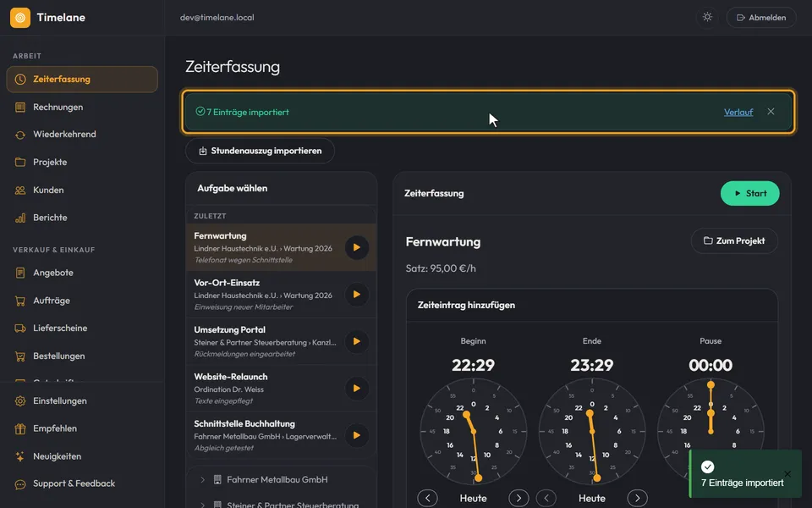Open Rechnungen in the sidebar
Viewport: 812px width, 508px height.
pos(82,108)
